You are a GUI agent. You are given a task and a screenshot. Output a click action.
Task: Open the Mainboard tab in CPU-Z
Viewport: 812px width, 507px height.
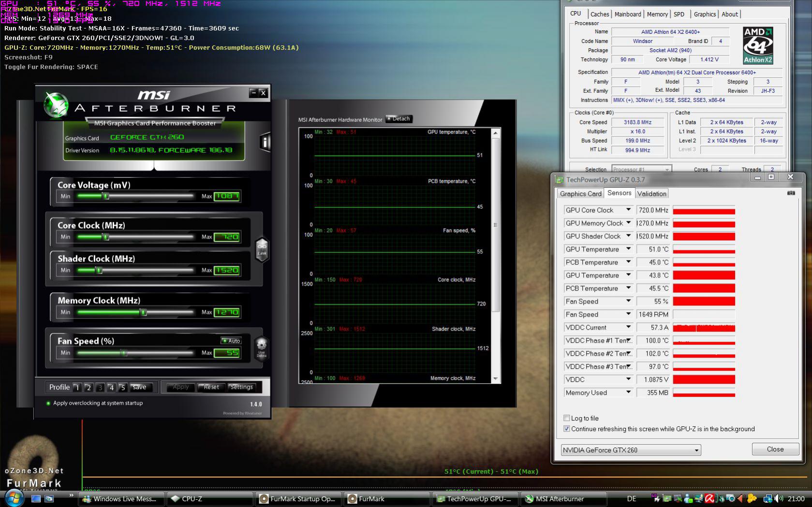tap(628, 14)
